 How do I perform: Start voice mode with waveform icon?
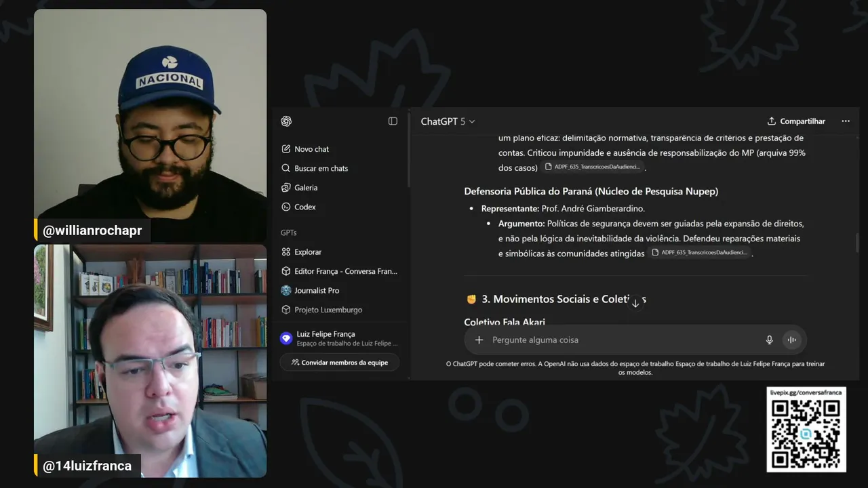tap(791, 340)
